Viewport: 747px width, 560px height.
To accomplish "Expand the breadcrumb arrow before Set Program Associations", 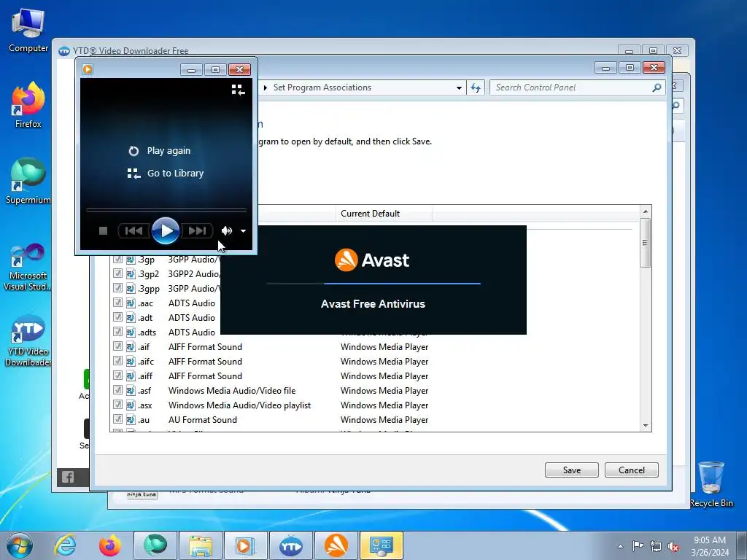I will coord(266,87).
